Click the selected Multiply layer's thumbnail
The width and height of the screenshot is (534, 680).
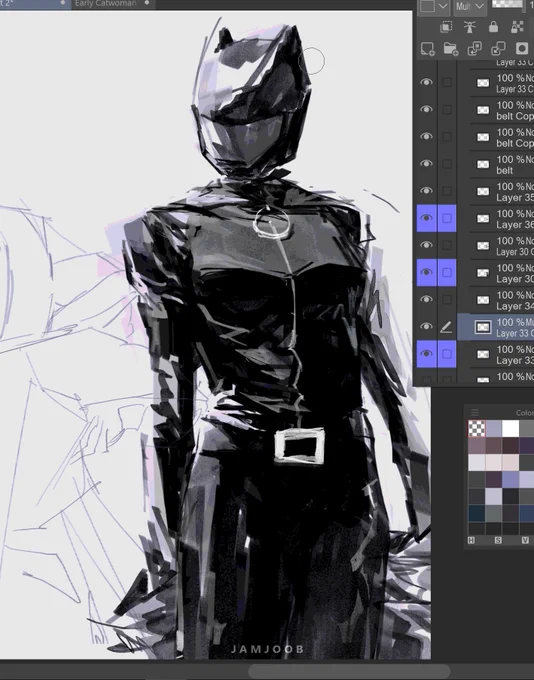[x=483, y=327]
